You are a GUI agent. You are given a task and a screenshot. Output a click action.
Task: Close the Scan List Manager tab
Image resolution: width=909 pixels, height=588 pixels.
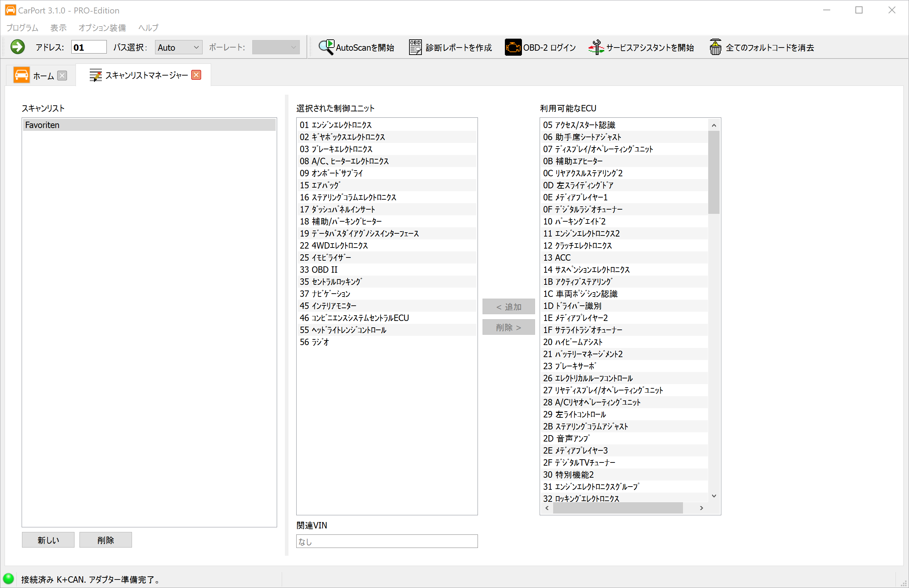pos(196,75)
